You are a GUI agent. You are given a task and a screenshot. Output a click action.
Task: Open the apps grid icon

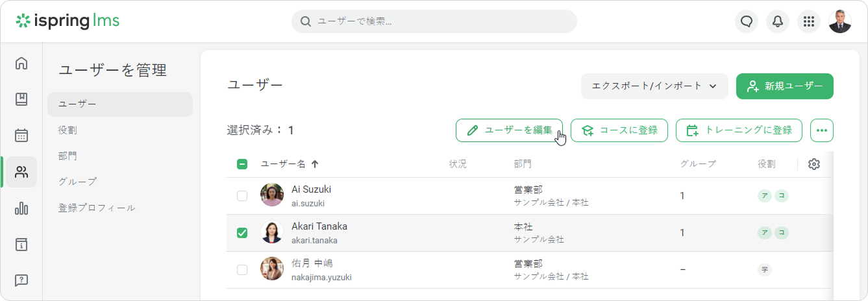809,21
